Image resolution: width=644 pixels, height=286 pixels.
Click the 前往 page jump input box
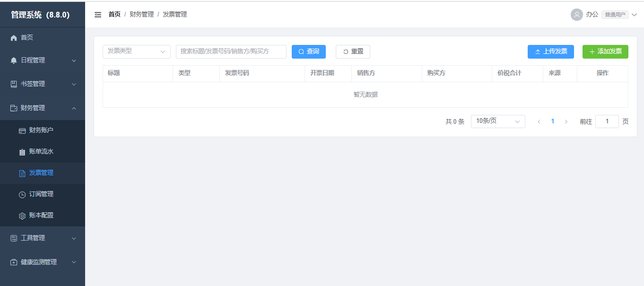coord(607,121)
